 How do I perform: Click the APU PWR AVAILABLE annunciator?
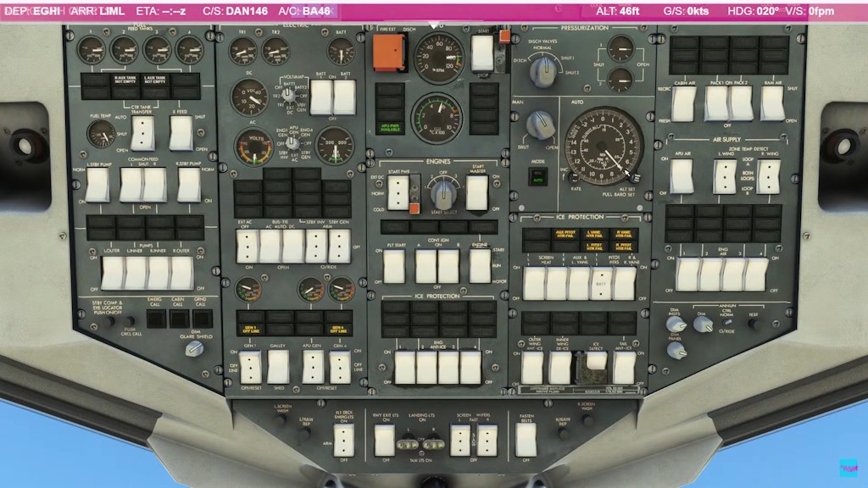[x=390, y=127]
